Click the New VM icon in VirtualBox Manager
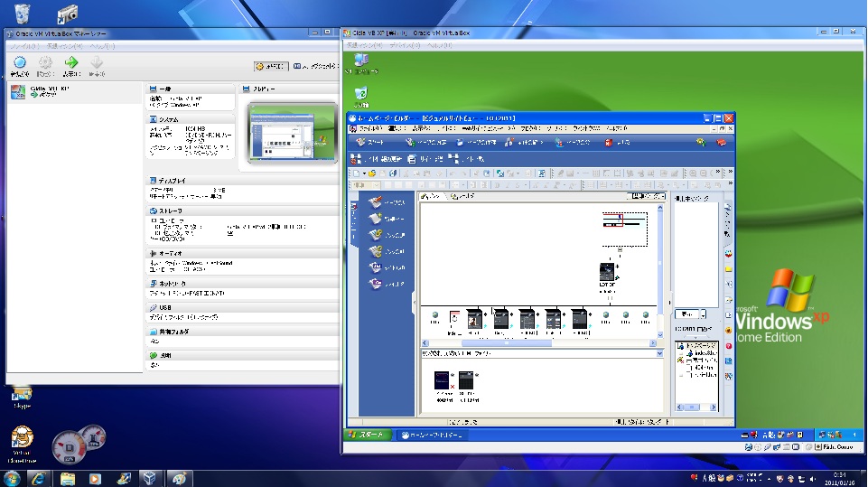The width and height of the screenshot is (868, 487). pyautogui.click(x=20, y=64)
